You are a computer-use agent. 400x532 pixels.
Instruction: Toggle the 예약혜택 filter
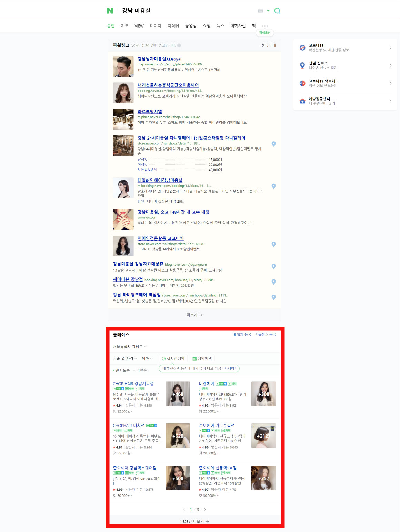[x=202, y=359]
